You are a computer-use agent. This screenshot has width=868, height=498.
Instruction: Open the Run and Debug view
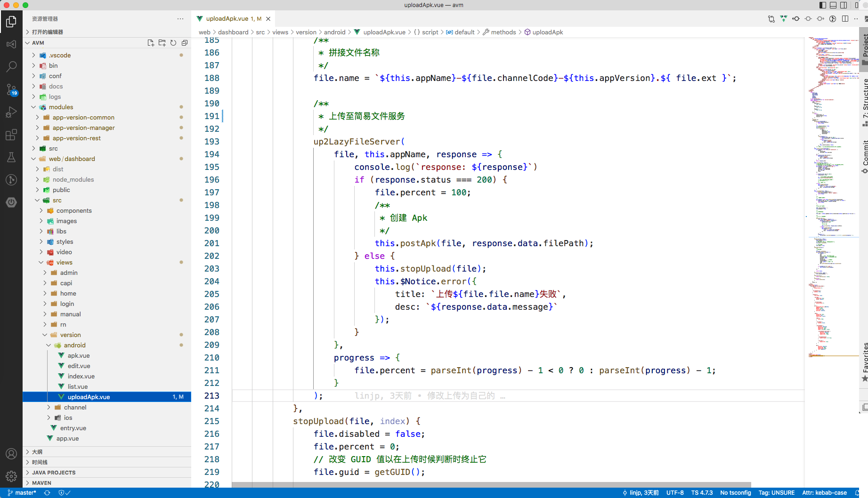(x=11, y=112)
